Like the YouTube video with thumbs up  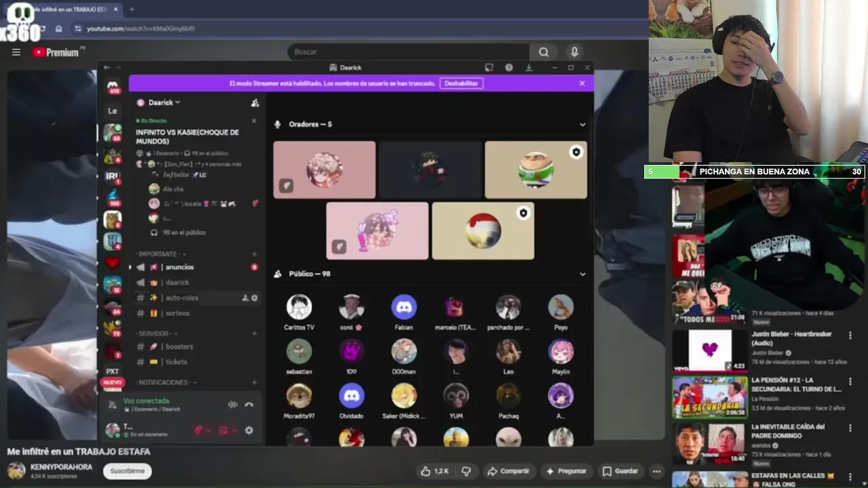pyautogui.click(x=435, y=471)
